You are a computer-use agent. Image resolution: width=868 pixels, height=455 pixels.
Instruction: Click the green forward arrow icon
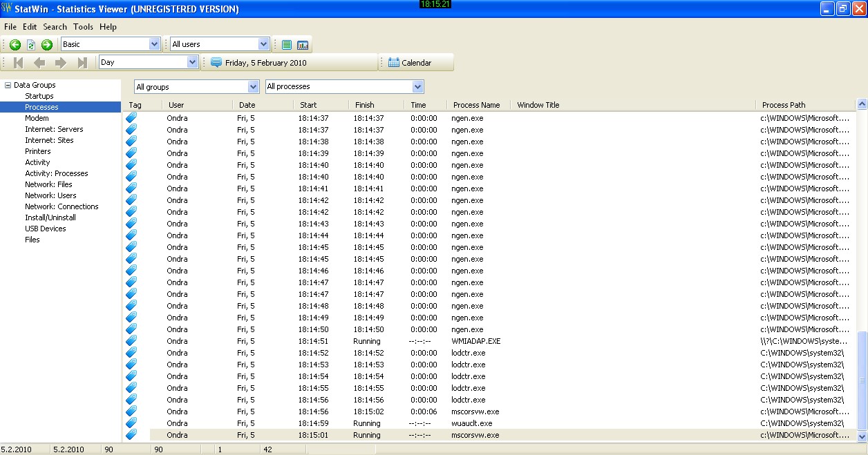[47, 45]
